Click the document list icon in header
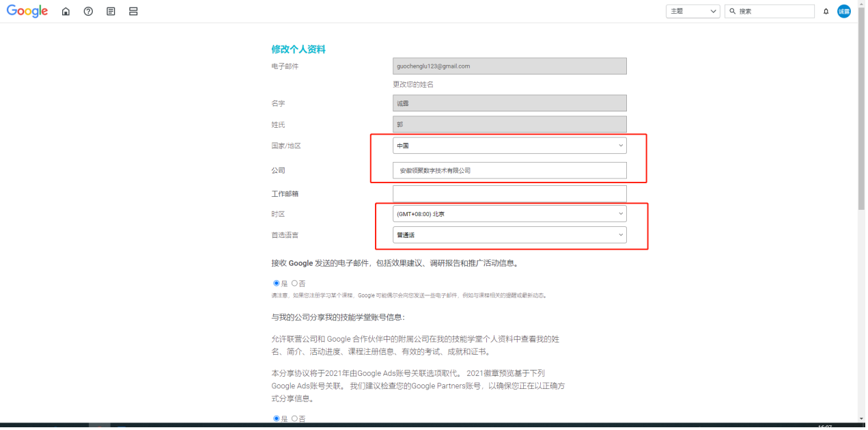Image resolution: width=868 pixels, height=430 pixels. [x=111, y=12]
